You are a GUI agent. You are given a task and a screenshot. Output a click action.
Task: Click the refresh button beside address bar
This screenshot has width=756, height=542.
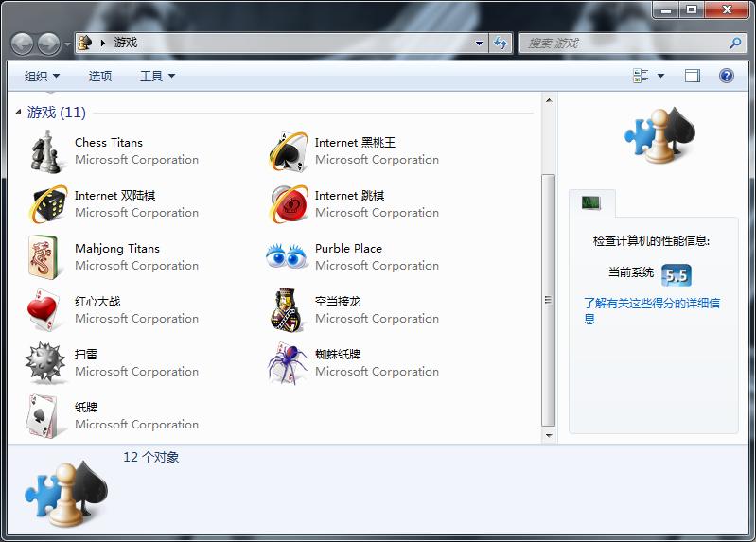pos(501,43)
